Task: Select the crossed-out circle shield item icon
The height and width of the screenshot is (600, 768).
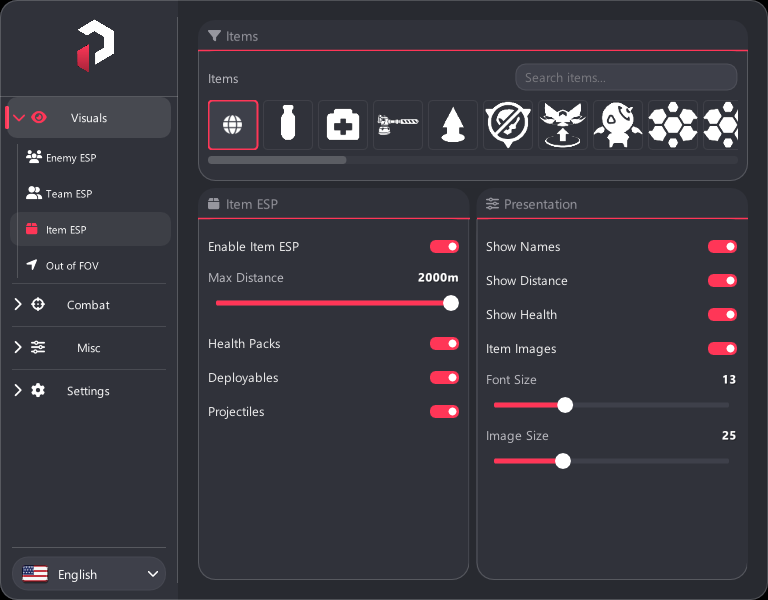Action: 508,125
